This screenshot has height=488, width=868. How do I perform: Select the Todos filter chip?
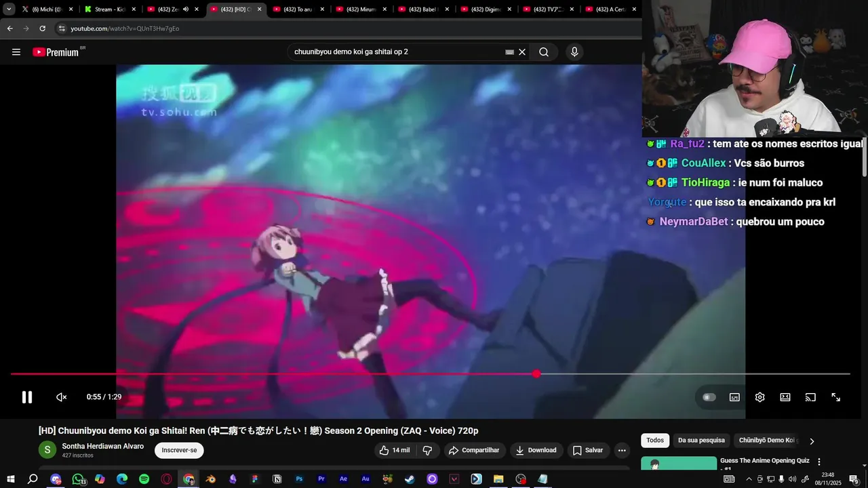tap(655, 441)
